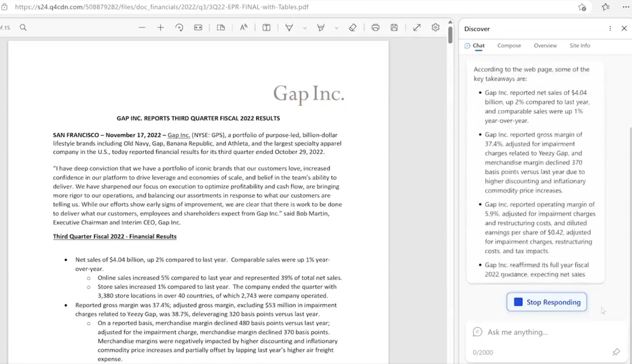Screen dimensions: 632x364
Task: Select the Highlight tool
Action: point(321,28)
